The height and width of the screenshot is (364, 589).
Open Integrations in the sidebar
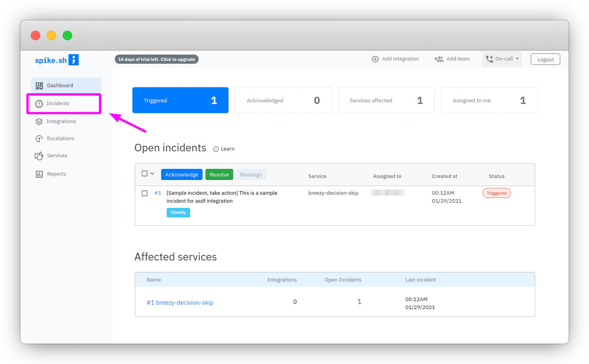click(x=61, y=121)
